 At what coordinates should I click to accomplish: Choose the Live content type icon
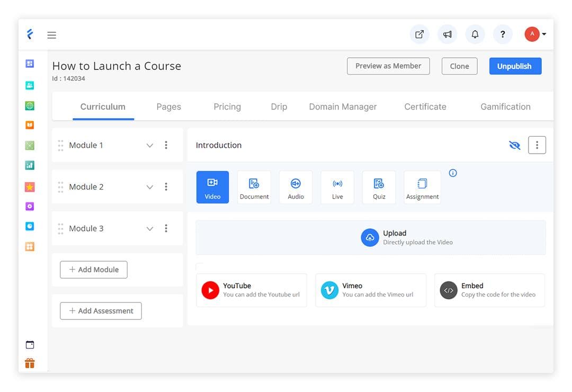(337, 186)
